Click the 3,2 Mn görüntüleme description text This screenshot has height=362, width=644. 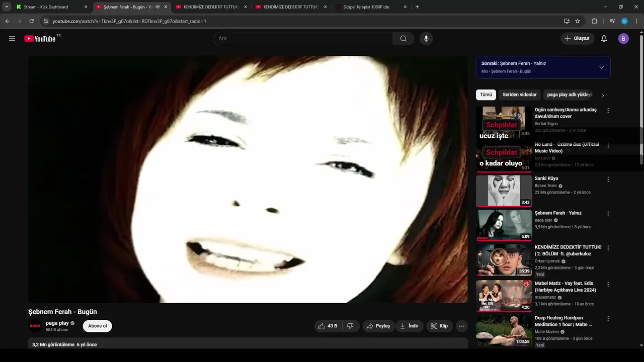[x=64, y=345]
